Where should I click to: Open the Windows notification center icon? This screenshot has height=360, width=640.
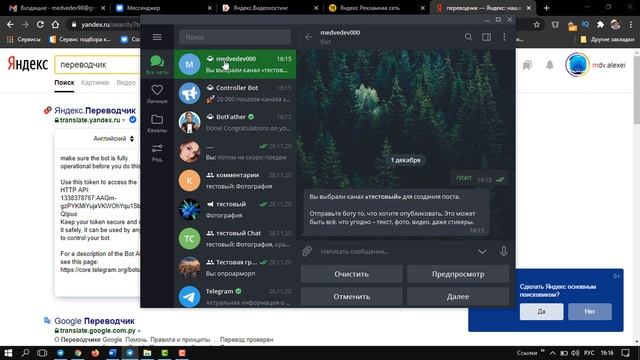(625, 353)
